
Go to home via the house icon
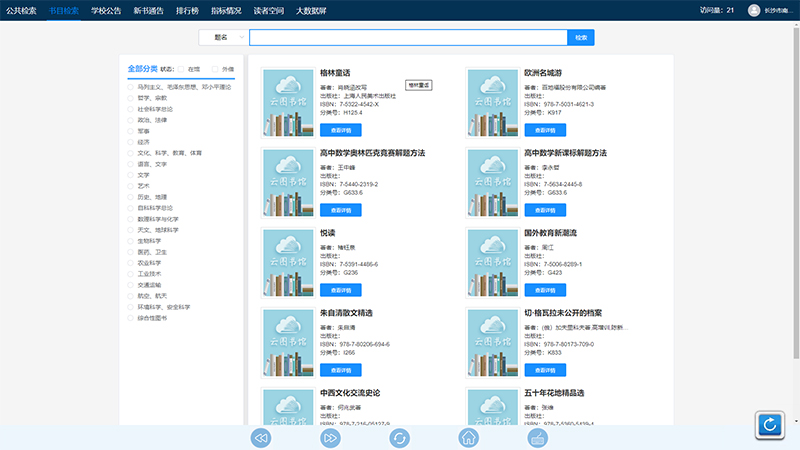pyautogui.click(x=468, y=437)
